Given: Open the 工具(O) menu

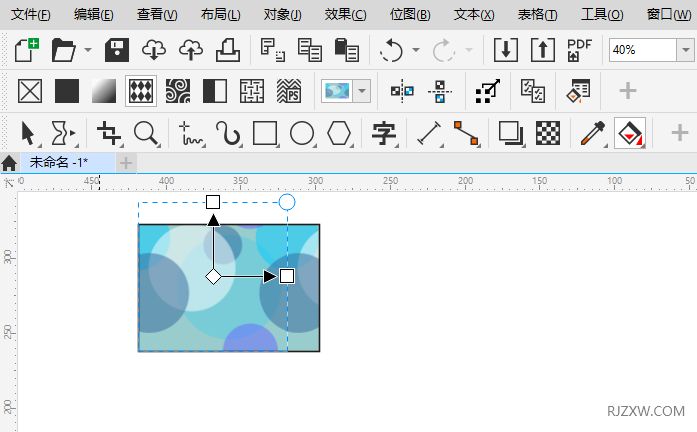Looking at the screenshot, I should coord(602,15).
